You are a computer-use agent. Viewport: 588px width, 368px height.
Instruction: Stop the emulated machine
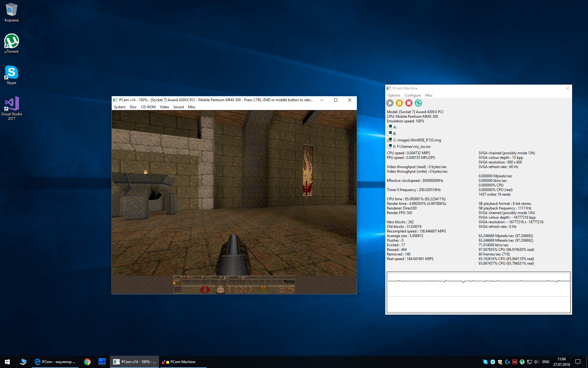pos(409,103)
